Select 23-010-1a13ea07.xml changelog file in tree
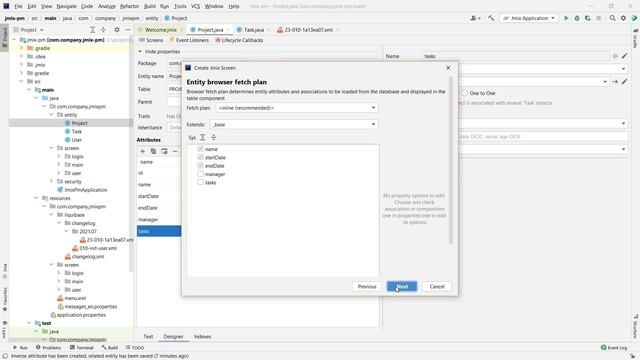The image size is (640, 360). click(x=107, y=240)
